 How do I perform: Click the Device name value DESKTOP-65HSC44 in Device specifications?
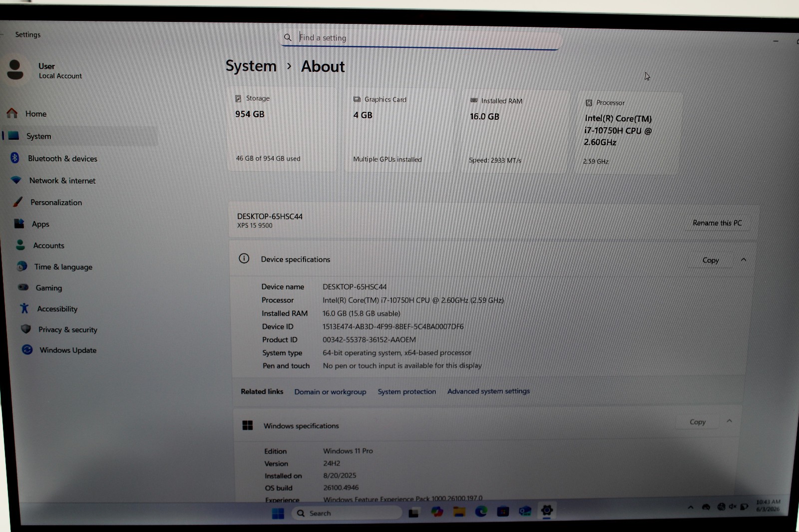[355, 287]
